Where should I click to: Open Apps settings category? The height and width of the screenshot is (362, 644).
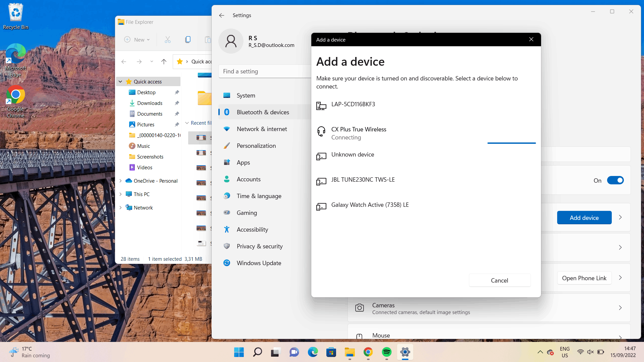pyautogui.click(x=265, y=163)
